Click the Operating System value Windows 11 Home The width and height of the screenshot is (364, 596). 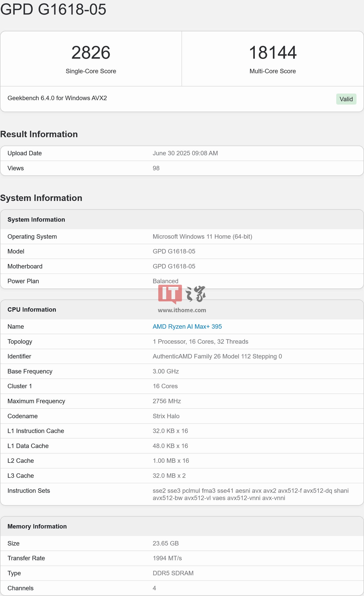(x=202, y=237)
